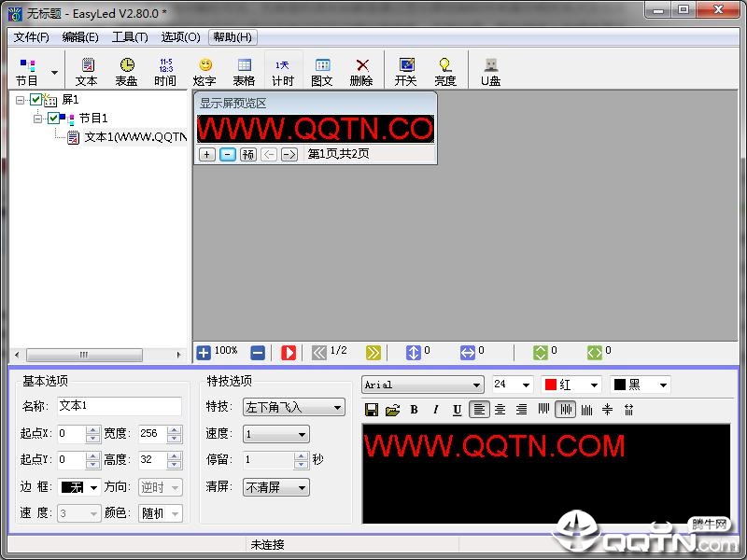The height and width of the screenshot is (560, 747).
Task: Align text center
Action: (500, 410)
